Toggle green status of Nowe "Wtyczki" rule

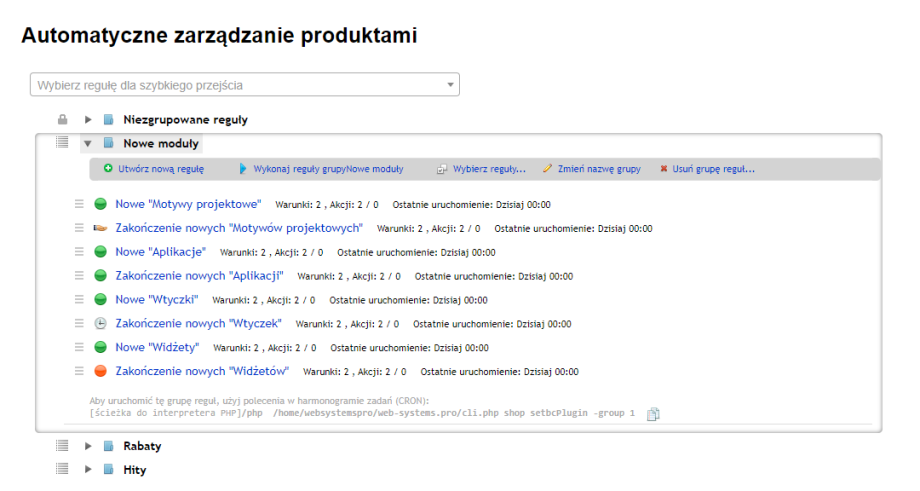(100, 300)
